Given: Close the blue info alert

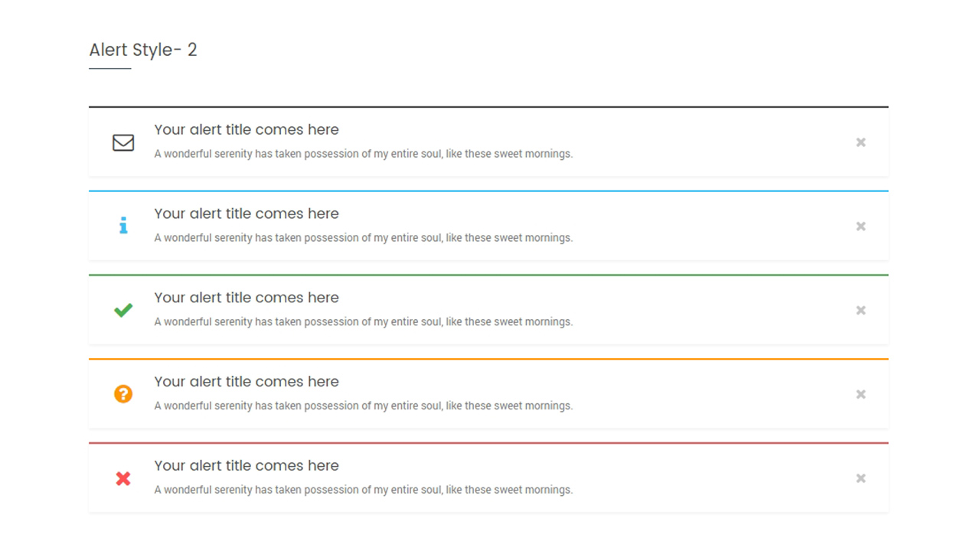Looking at the screenshot, I should click(x=861, y=227).
